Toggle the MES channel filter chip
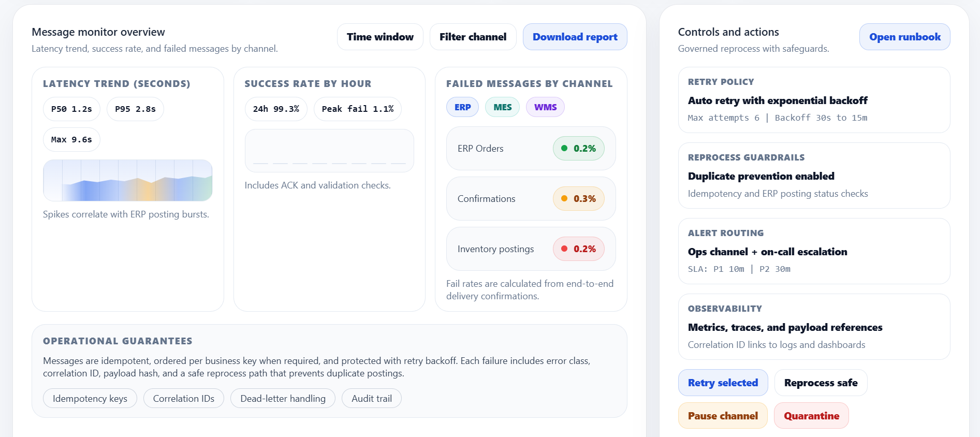This screenshot has width=980, height=437. pyautogui.click(x=502, y=107)
